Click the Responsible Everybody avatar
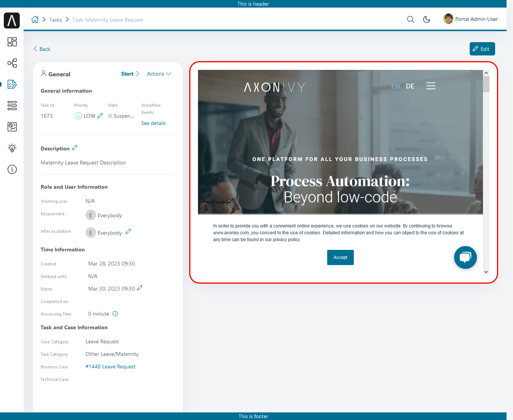 (x=90, y=215)
